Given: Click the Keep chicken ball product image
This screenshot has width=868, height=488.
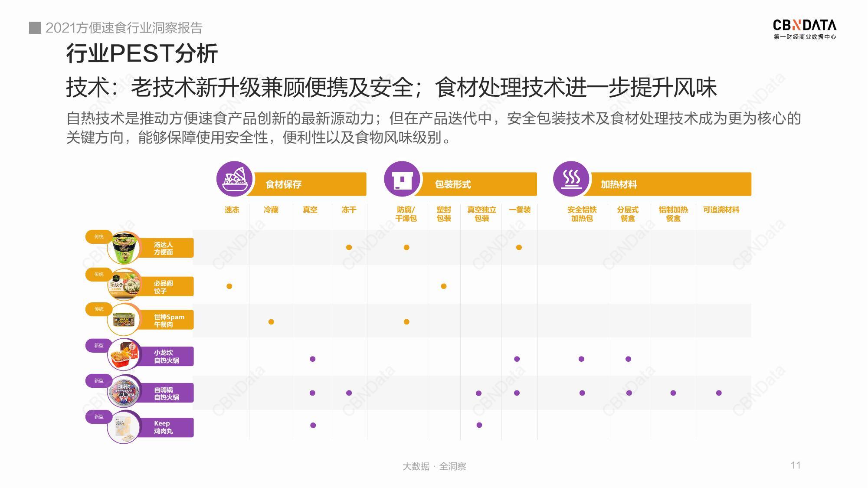Looking at the screenshot, I should (124, 427).
